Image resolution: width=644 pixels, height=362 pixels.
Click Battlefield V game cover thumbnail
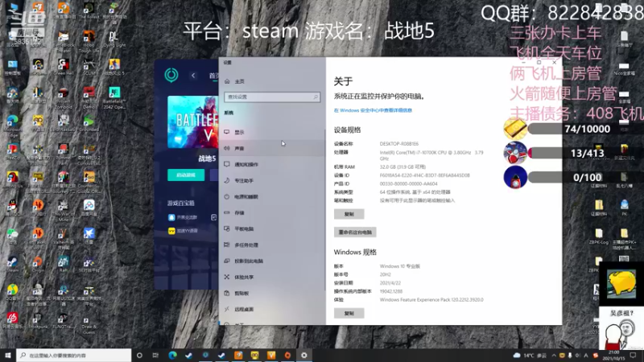192,122
